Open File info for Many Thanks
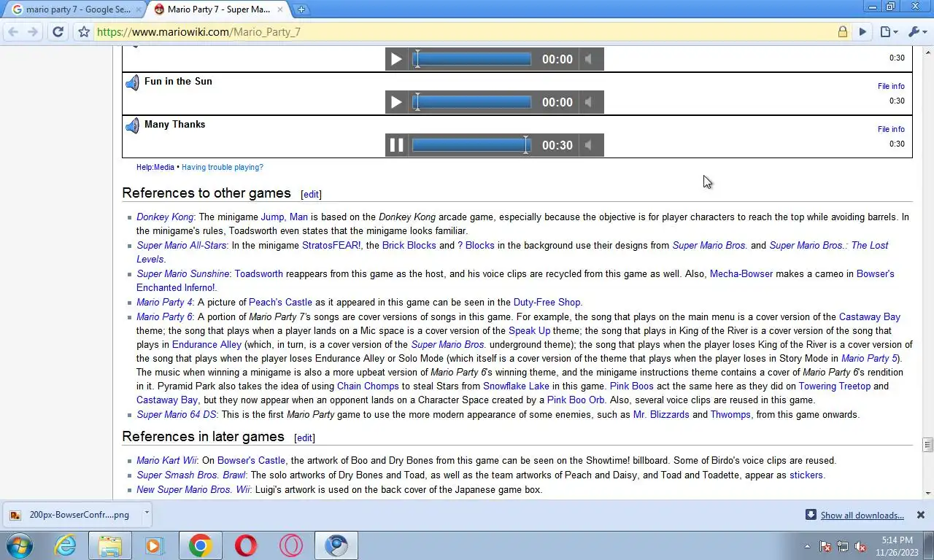The width and height of the screenshot is (934, 560). click(891, 129)
